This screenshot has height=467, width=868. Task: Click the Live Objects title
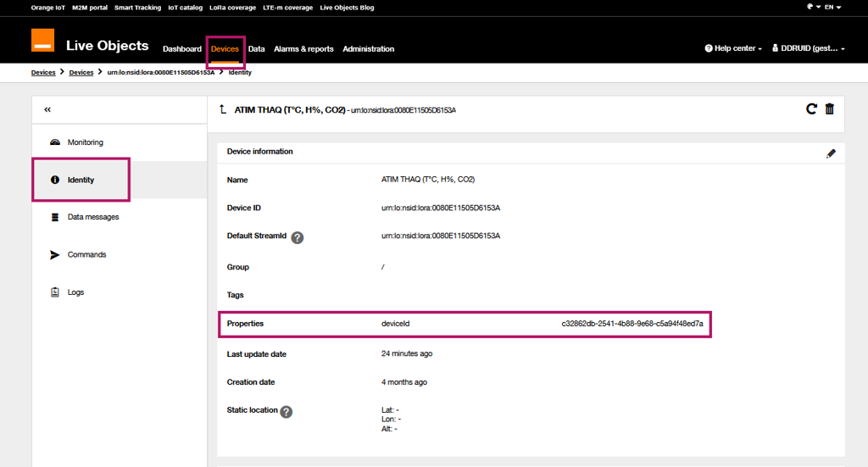(x=108, y=46)
